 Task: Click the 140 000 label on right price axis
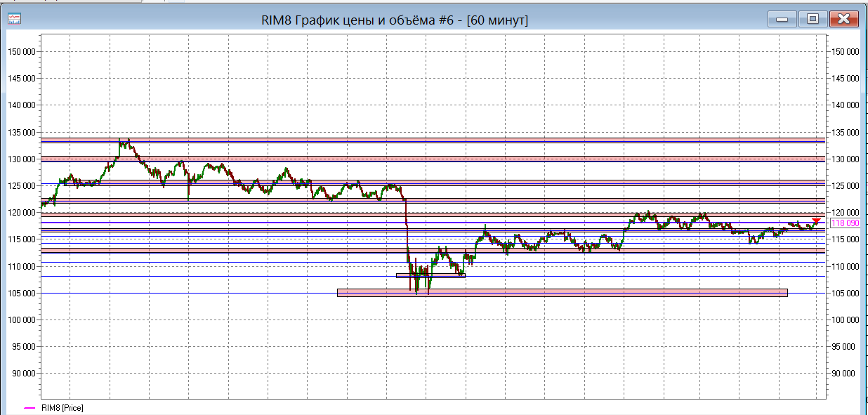point(844,105)
